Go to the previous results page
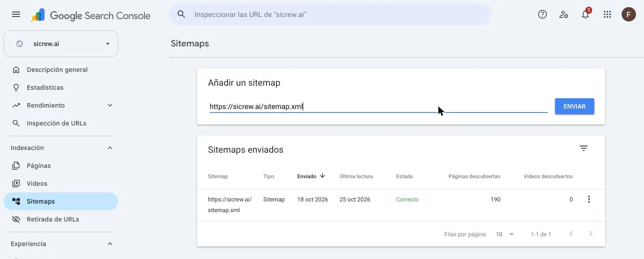 (571, 234)
